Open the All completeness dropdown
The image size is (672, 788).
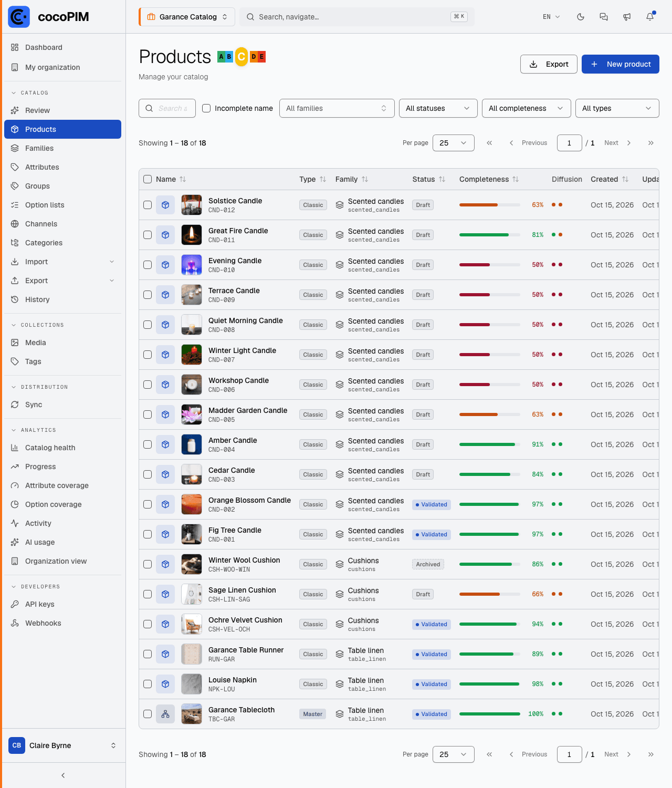[x=527, y=108]
